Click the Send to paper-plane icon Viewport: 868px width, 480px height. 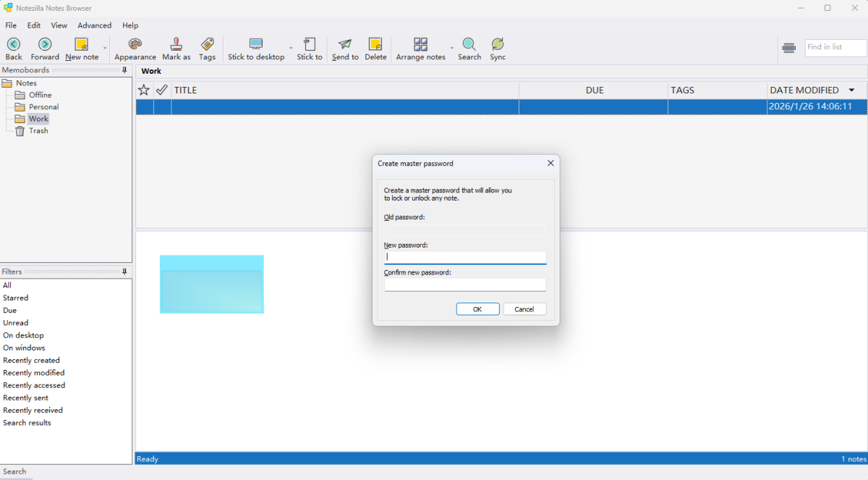coord(345,45)
